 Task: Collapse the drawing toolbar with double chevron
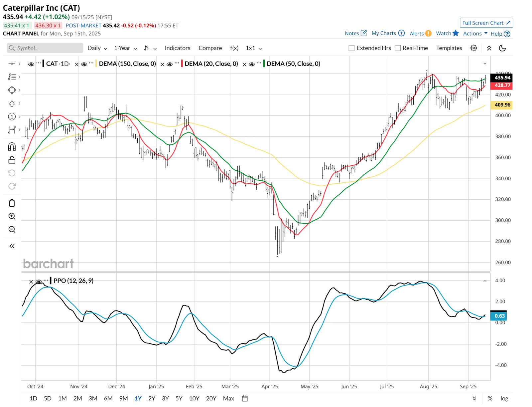[12, 246]
